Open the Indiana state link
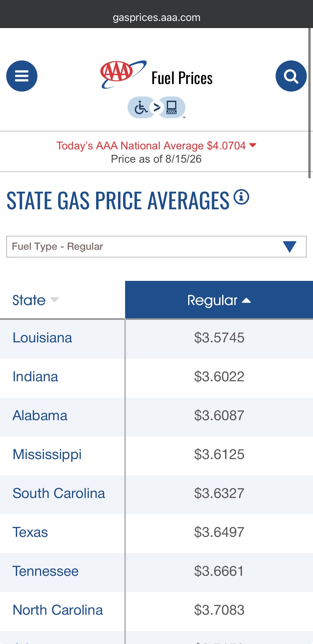This screenshot has height=644, width=313. tap(35, 377)
